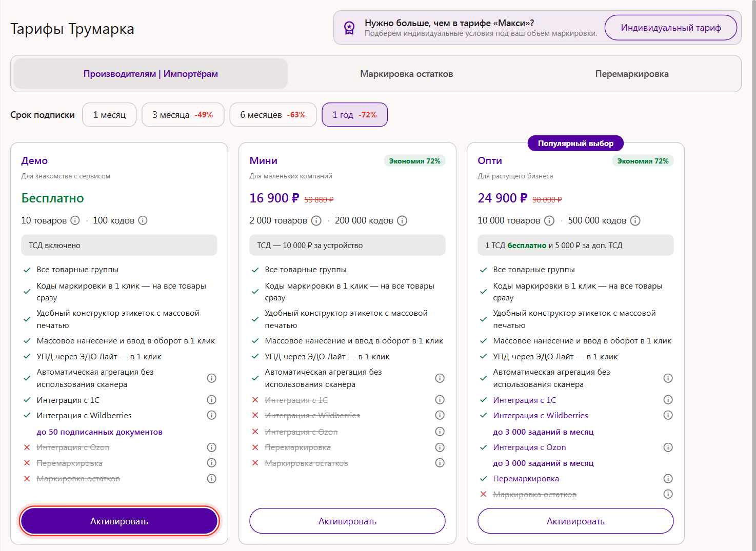Click ТСД — 10 000 ₽ за устройство box
The image size is (756, 551).
pyautogui.click(x=347, y=245)
